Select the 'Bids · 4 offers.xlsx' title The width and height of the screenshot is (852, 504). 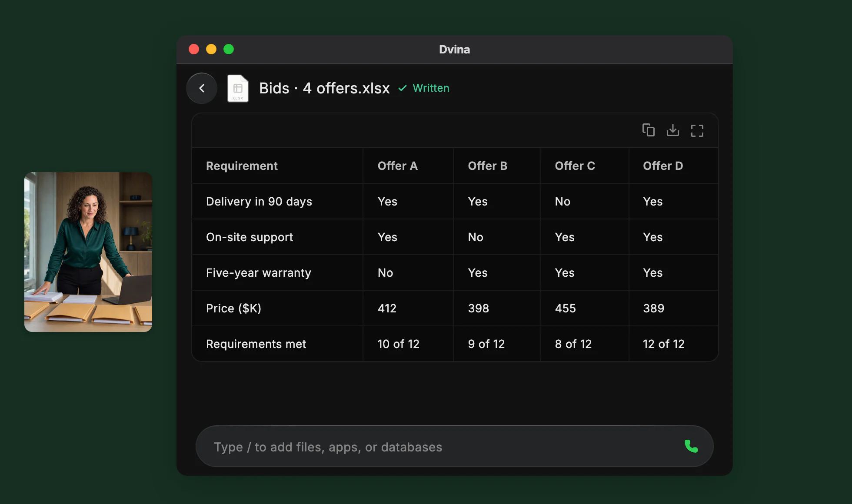(324, 88)
